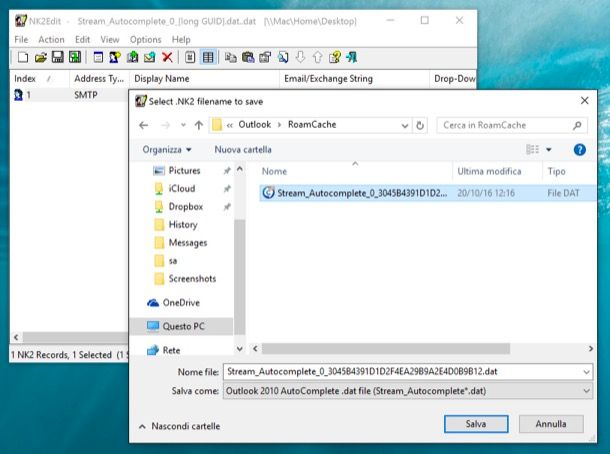Click the Copy toolbar icon
This screenshot has width=610, height=454.
click(231, 58)
